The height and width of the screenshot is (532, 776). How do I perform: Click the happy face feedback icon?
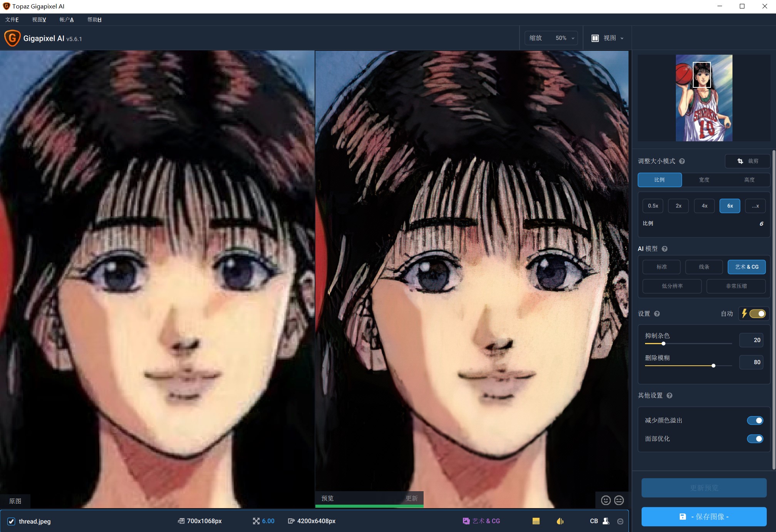coord(606,500)
